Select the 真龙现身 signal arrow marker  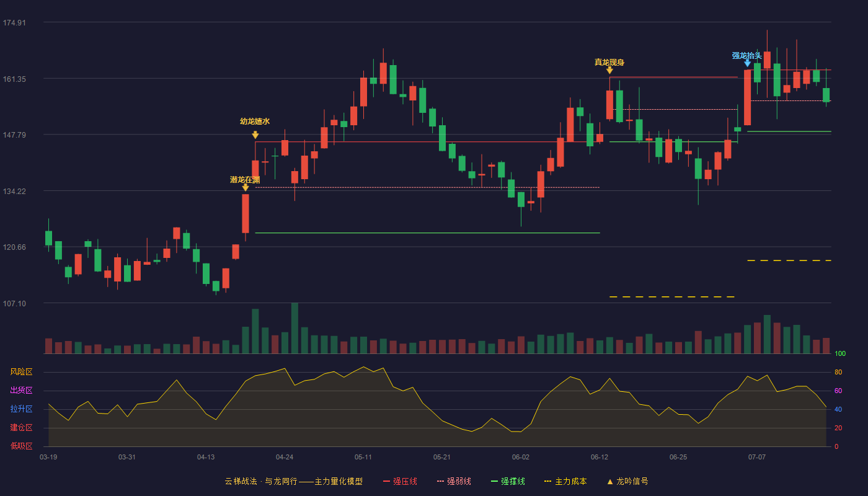pyautogui.click(x=609, y=71)
